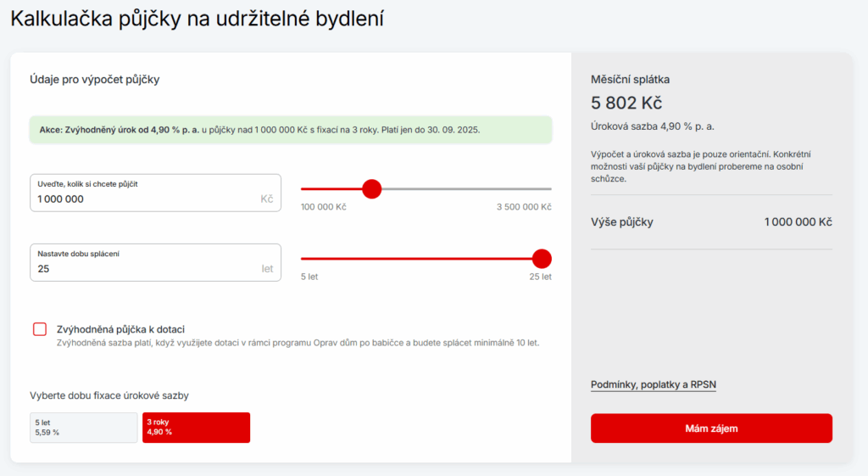
Task: Click the Výše půjčky value 1 000 000 Kč
Action: tap(798, 222)
